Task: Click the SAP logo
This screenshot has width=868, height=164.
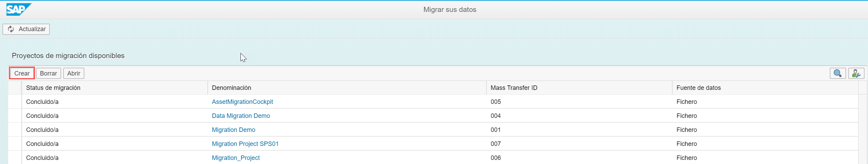Action: [18, 9]
